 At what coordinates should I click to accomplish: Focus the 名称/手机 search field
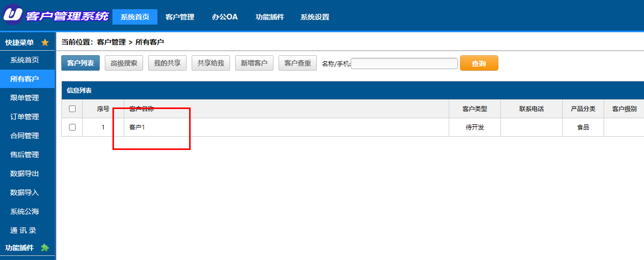(x=404, y=63)
